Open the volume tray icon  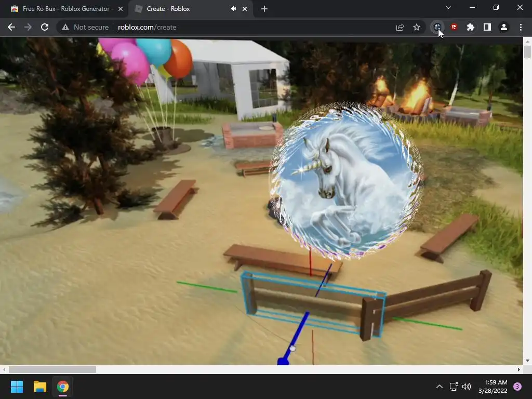click(x=467, y=387)
